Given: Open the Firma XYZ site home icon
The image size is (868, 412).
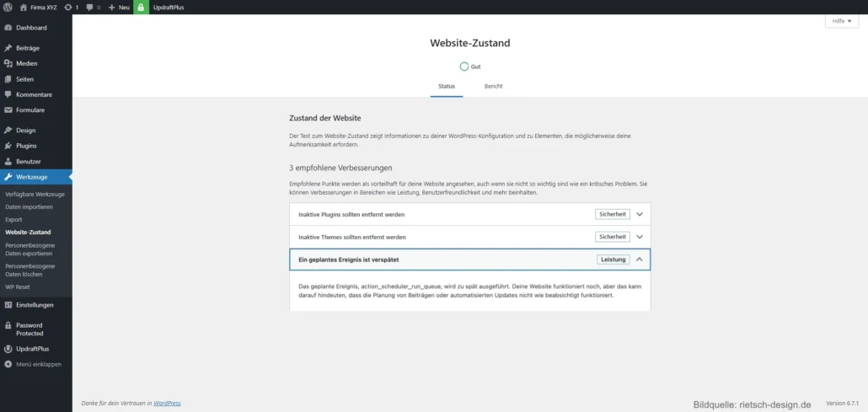Looking at the screenshot, I should (x=24, y=8).
